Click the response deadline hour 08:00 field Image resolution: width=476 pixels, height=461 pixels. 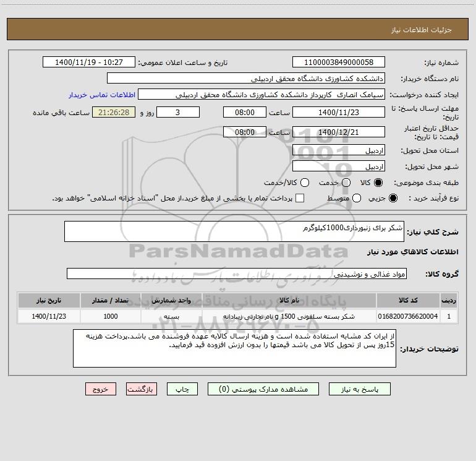tap(245, 112)
